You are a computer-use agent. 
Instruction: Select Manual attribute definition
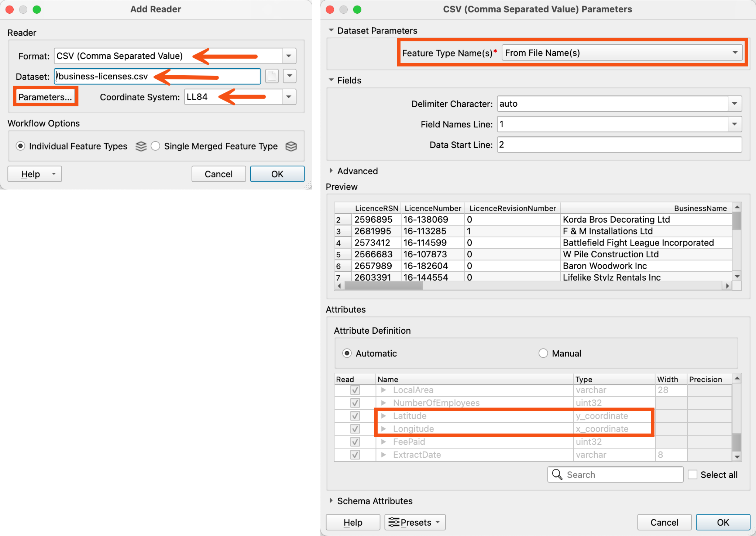[x=543, y=353]
